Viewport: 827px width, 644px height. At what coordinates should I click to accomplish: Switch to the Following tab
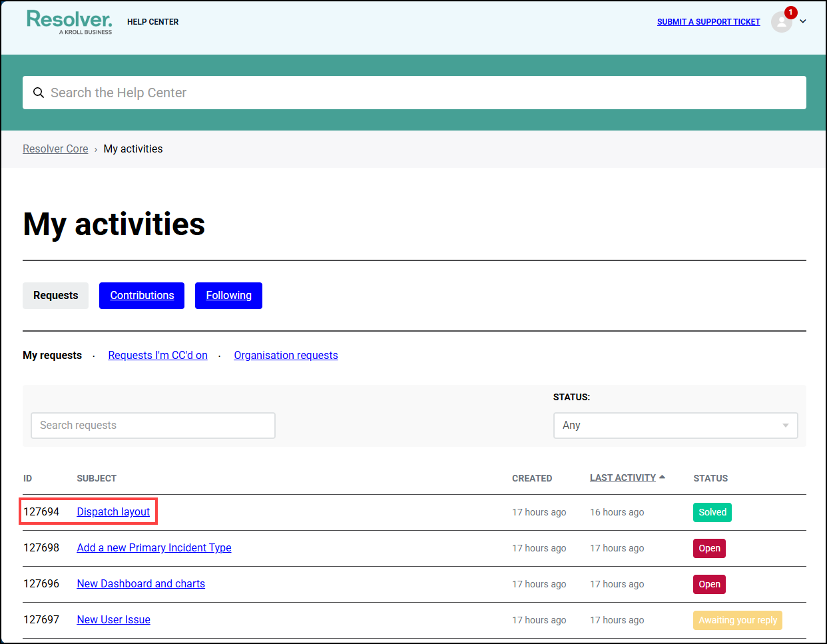(x=228, y=296)
